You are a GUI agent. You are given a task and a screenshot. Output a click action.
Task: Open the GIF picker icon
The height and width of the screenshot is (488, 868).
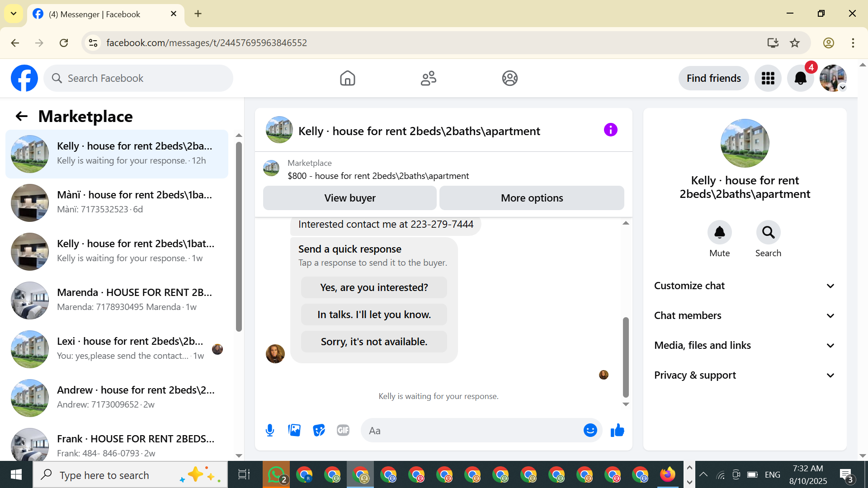(x=343, y=431)
